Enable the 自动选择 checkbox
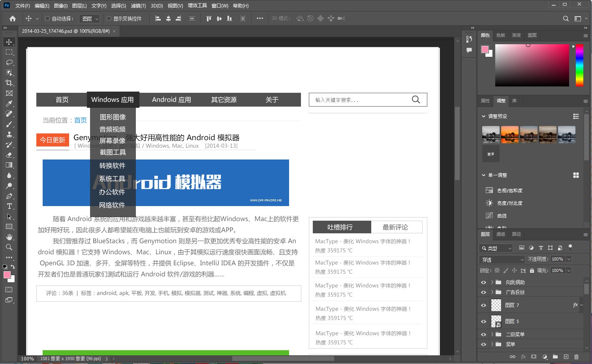The height and width of the screenshot is (364, 592). 47,19
